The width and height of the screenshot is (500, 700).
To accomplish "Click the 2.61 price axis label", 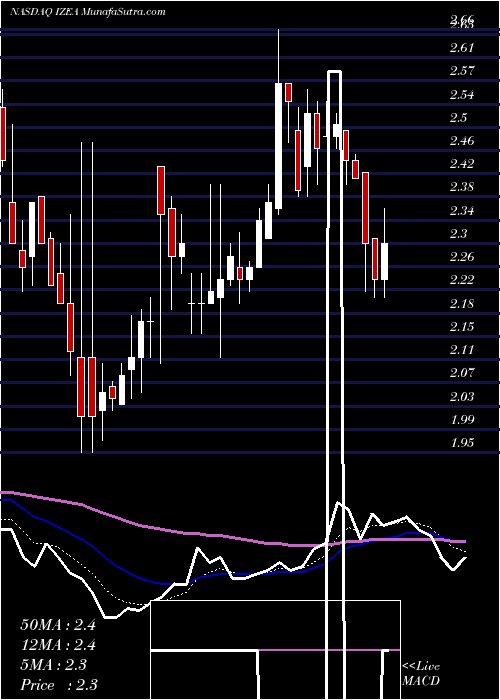I will tap(462, 48).
